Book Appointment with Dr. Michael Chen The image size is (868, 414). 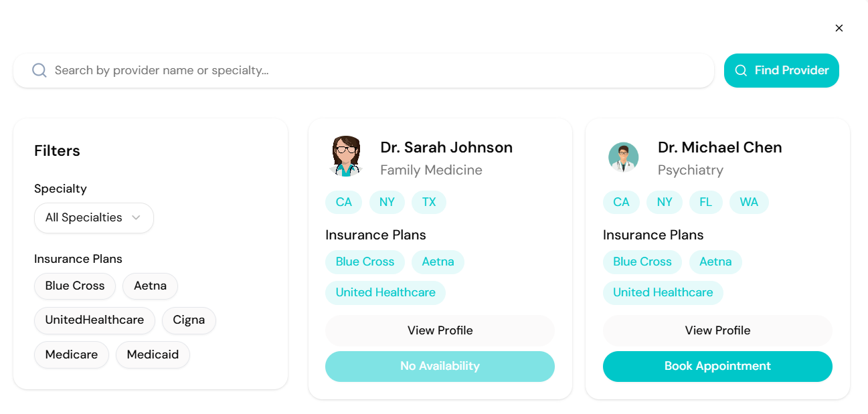click(x=717, y=366)
